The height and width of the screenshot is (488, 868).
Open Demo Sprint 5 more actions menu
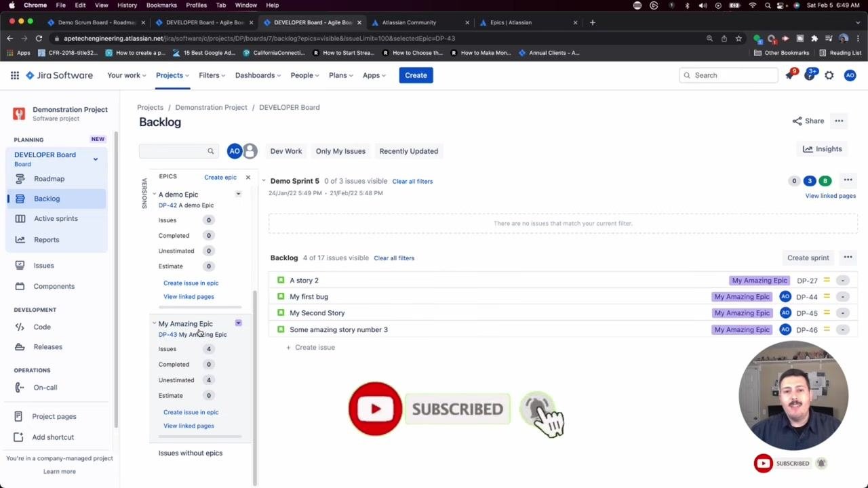click(x=848, y=180)
